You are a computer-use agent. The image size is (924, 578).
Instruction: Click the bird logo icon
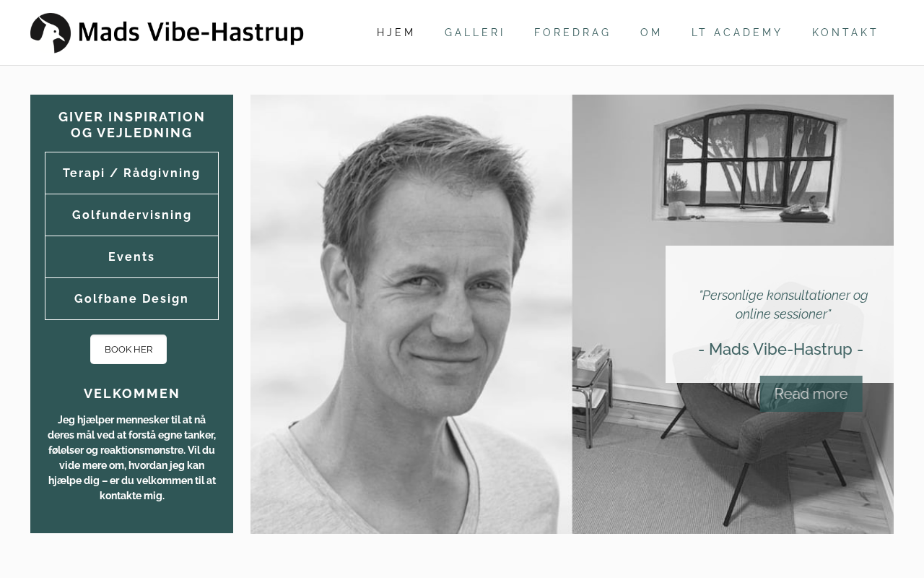pyautogui.click(x=51, y=33)
